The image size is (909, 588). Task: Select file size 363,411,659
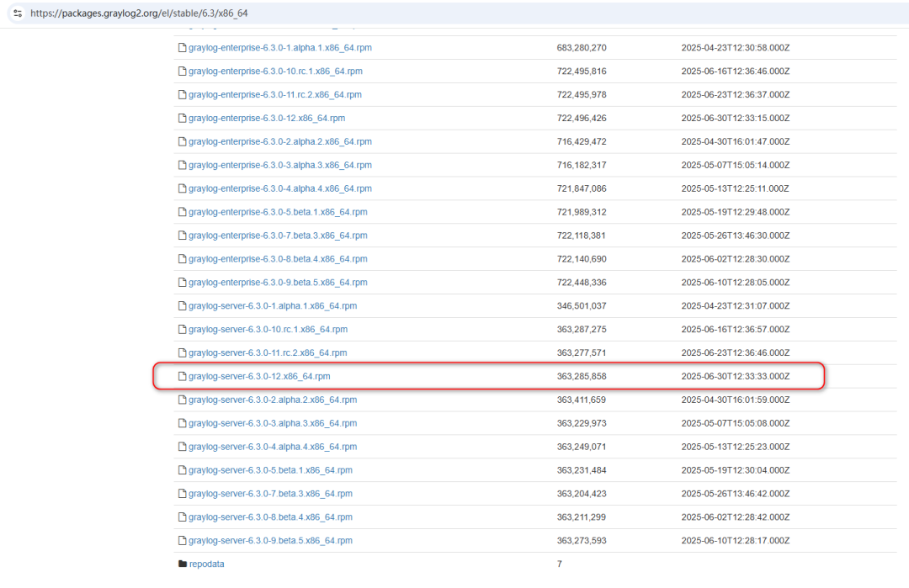pyautogui.click(x=582, y=400)
